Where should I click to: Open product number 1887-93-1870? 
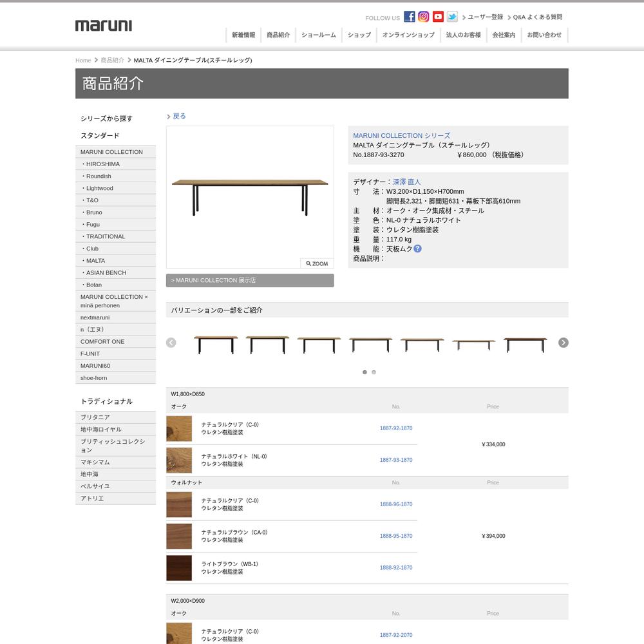[396, 460]
